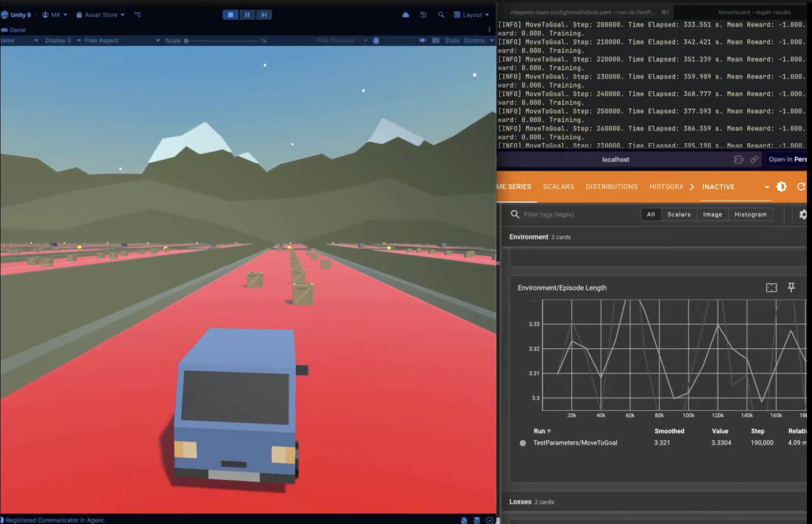
Task: Sort by the Run column header
Action: click(542, 431)
